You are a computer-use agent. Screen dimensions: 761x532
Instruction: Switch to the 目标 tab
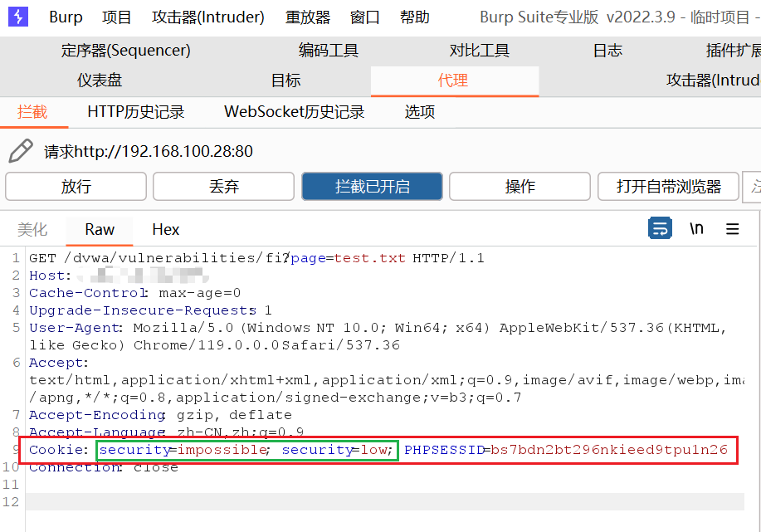pos(285,81)
